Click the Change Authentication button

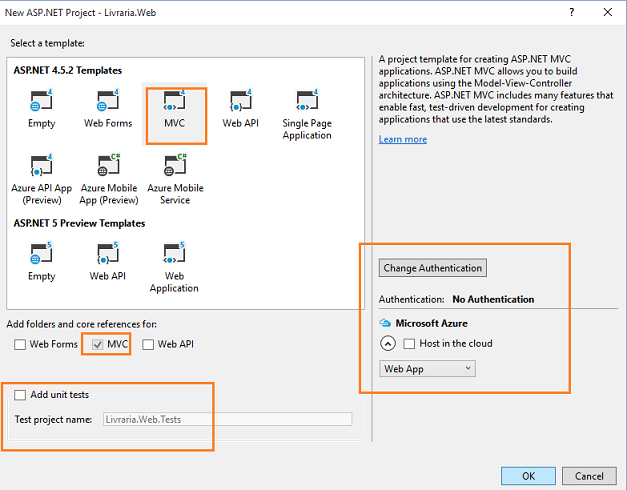[433, 268]
